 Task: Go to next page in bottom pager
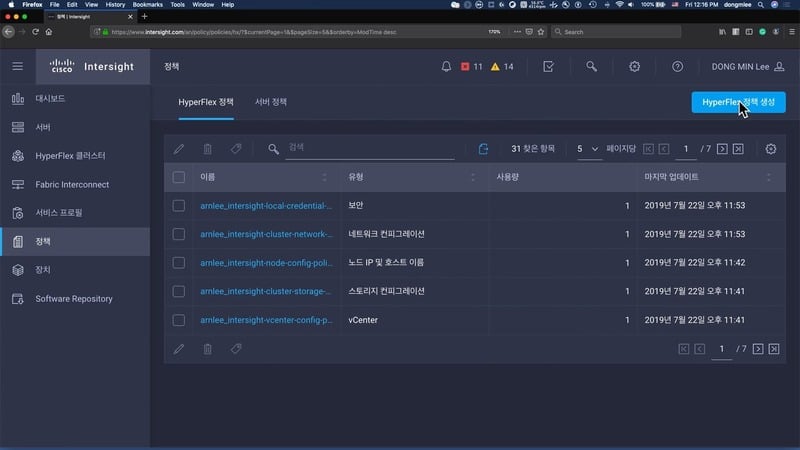758,349
